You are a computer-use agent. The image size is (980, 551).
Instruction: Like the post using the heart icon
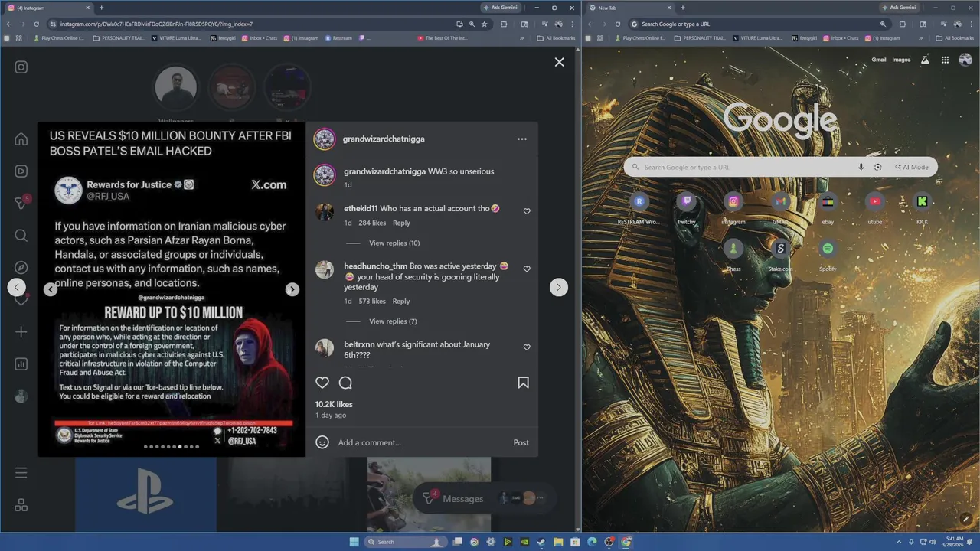pyautogui.click(x=322, y=383)
